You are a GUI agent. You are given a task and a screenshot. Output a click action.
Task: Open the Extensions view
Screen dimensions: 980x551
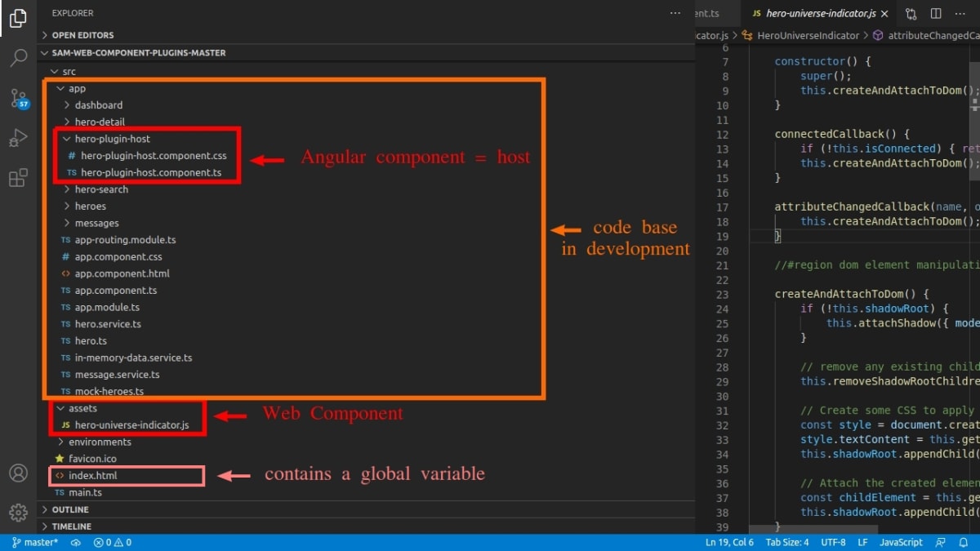tap(18, 178)
